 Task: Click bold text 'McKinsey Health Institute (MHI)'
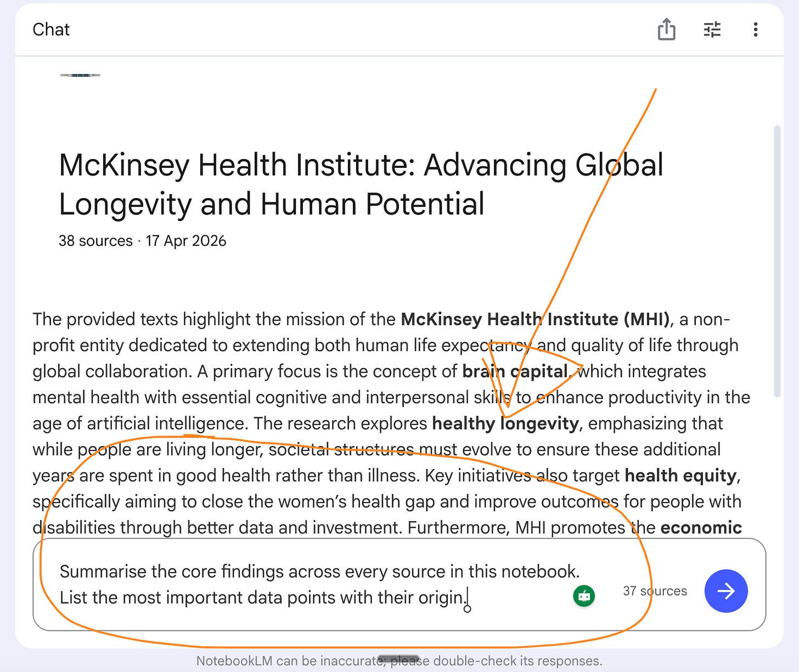pyautogui.click(x=535, y=319)
